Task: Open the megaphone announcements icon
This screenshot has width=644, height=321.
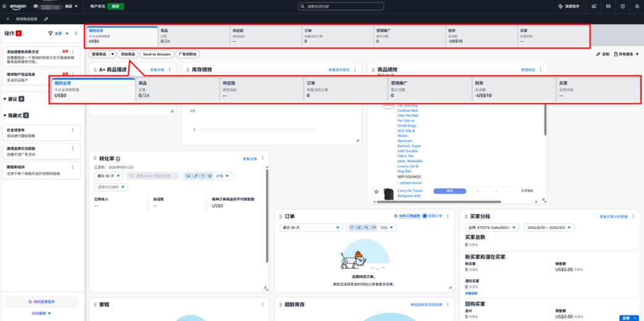Action: click(x=593, y=7)
